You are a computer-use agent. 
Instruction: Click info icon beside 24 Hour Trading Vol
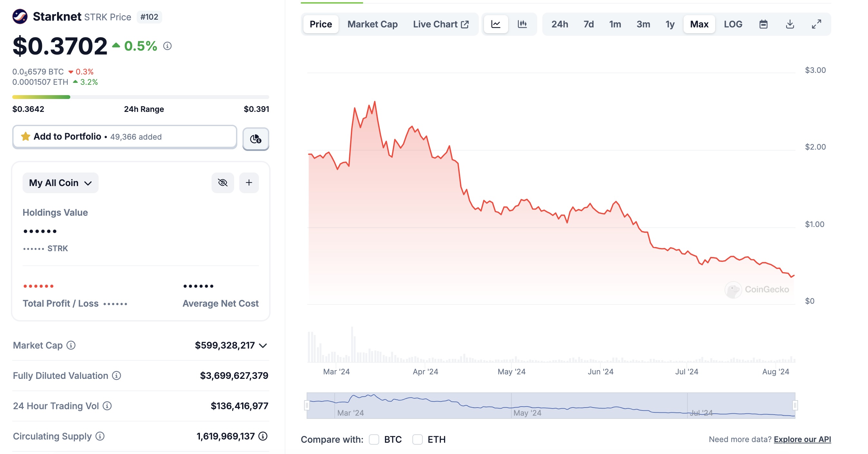click(107, 406)
